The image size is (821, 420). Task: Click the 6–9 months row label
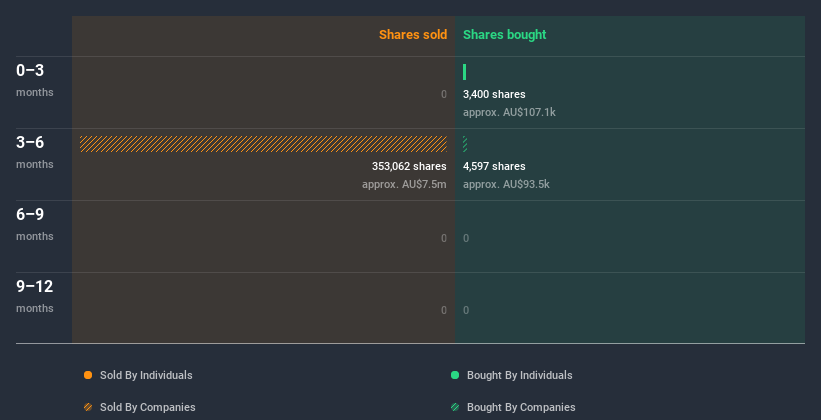tap(35, 224)
